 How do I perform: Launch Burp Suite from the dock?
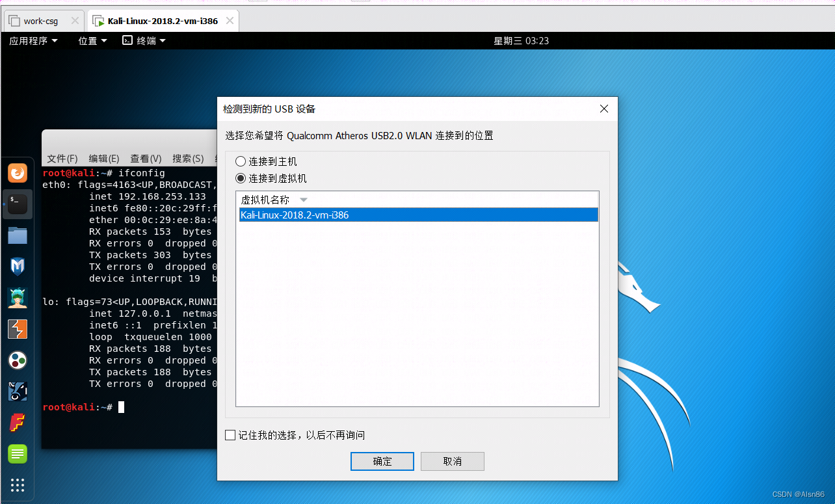click(18, 329)
